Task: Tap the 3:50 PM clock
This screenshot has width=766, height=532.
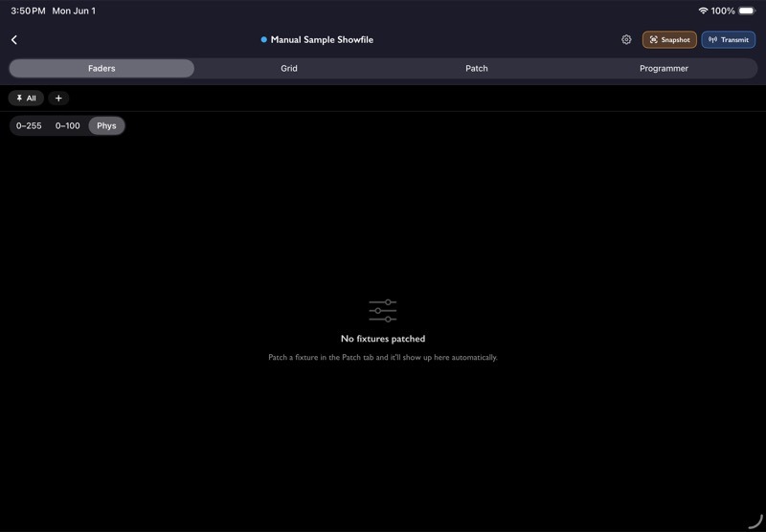Action: click(28, 11)
